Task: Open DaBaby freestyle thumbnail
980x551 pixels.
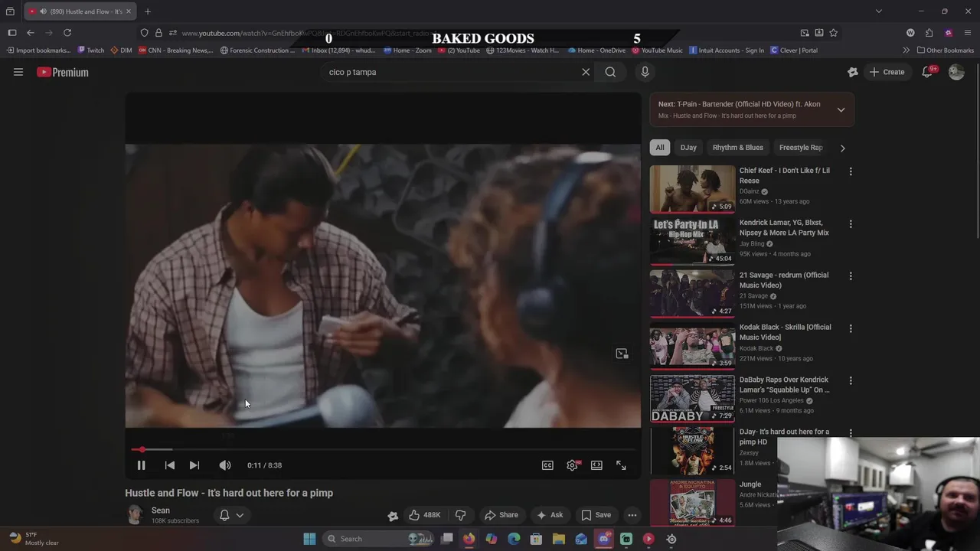Action: (692, 398)
